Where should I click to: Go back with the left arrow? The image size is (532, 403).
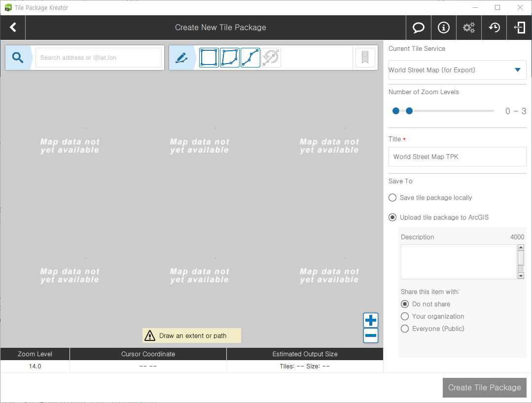(13, 28)
